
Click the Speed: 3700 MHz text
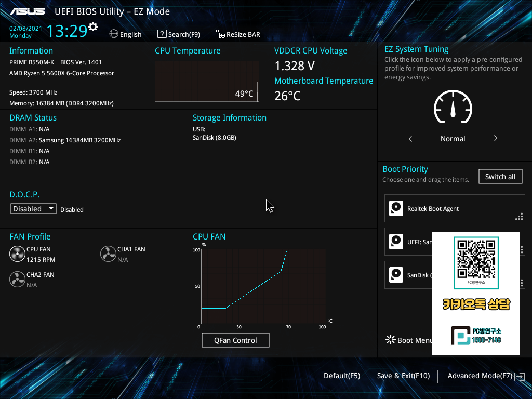click(x=33, y=92)
